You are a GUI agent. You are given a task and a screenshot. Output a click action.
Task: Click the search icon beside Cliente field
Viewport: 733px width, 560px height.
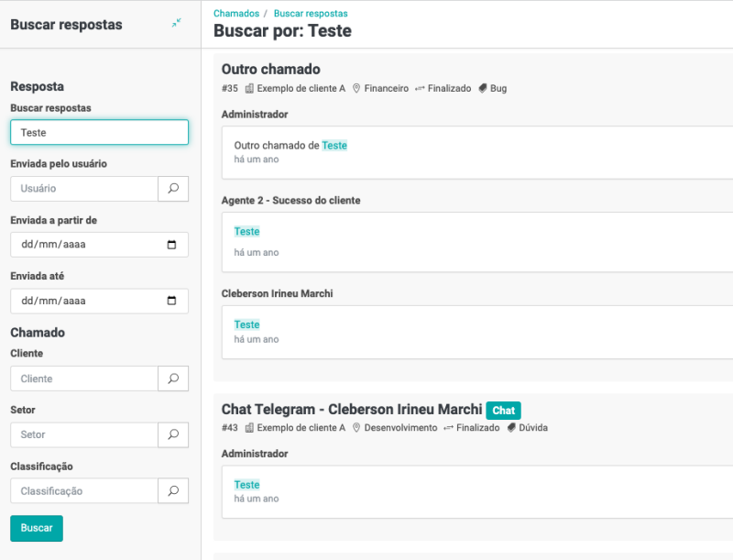173,379
